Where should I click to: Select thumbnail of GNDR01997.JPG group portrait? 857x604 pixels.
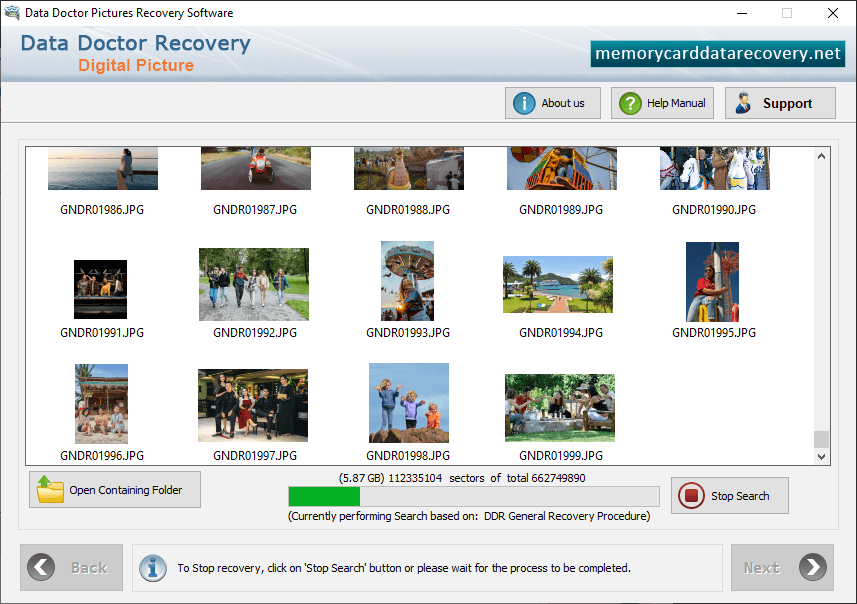tap(253, 405)
